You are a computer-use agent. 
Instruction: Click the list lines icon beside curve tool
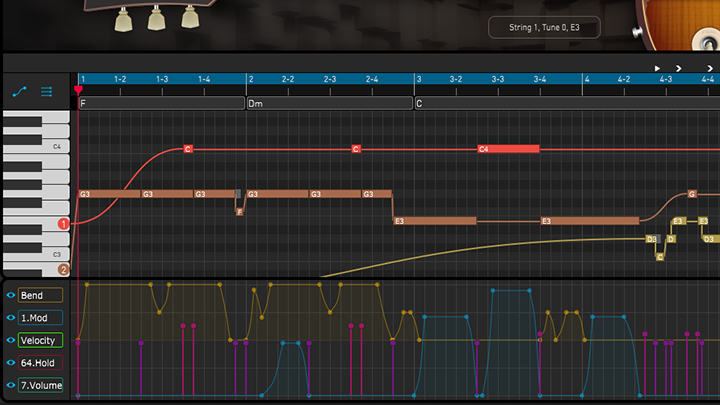46,92
